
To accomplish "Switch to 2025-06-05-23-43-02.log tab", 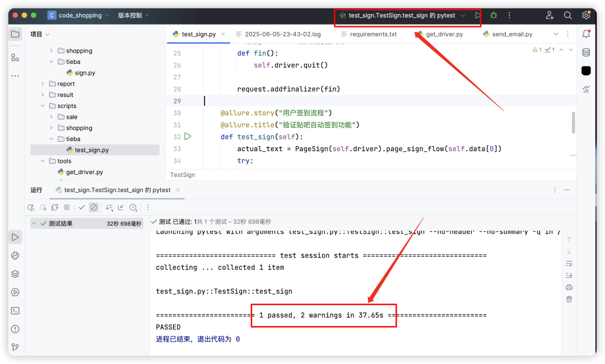I will 278,34.
